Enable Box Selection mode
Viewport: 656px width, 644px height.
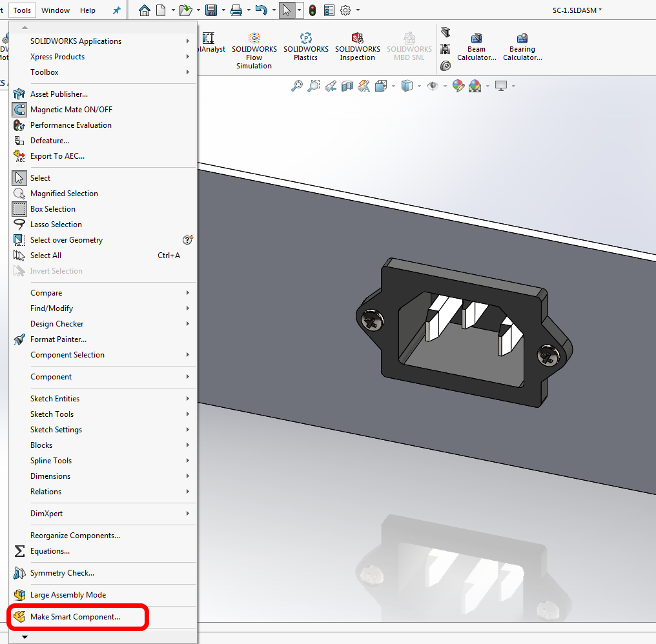103,208
